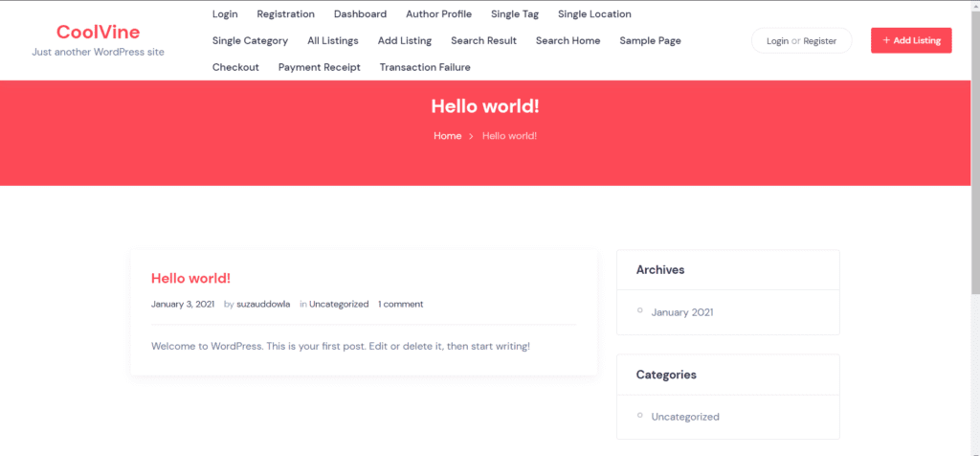980x456 pixels.
Task: Open Transaction Failure menu link
Action: pos(424,67)
